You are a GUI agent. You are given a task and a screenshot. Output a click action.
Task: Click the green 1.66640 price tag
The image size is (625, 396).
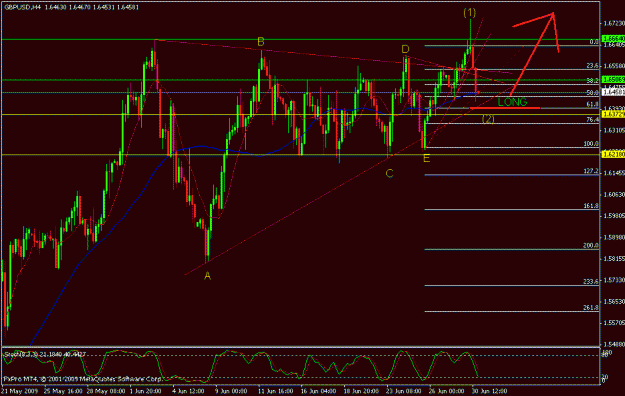[613, 39]
